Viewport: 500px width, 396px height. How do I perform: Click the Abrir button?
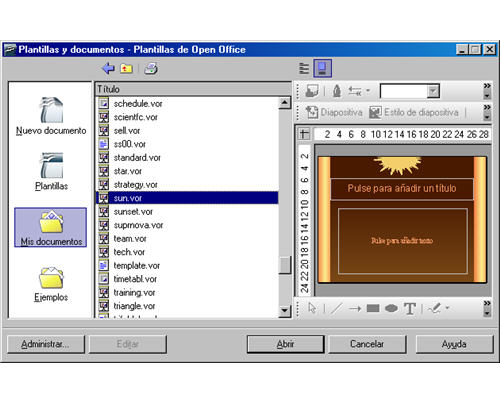click(285, 344)
